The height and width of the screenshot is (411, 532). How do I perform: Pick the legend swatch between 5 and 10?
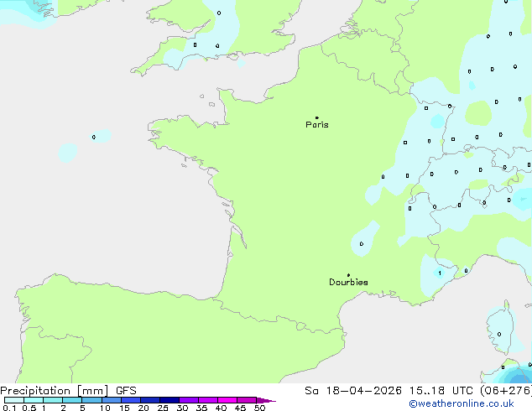coord(91,400)
